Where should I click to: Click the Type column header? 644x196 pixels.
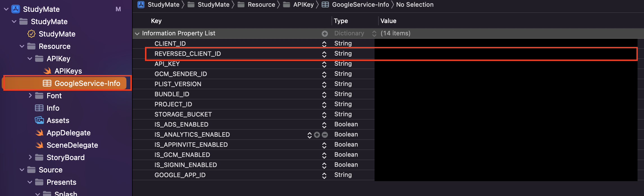pyautogui.click(x=341, y=21)
